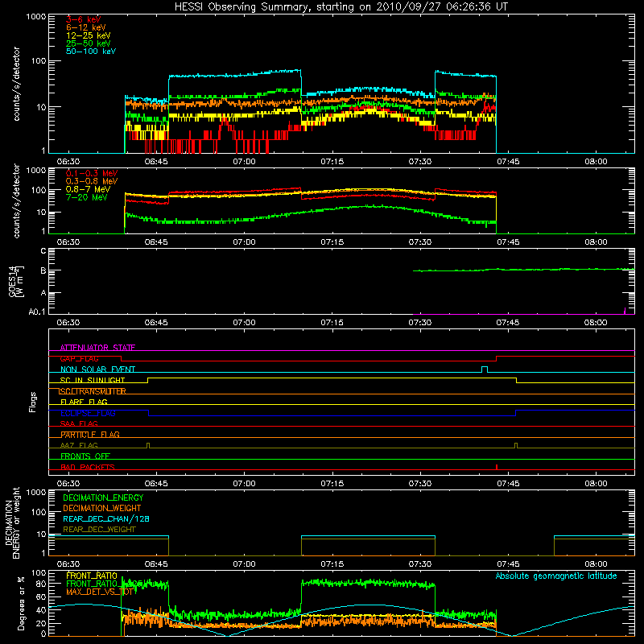Select the NON_SOLAR_EVENT flag label
The height and width of the screenshot is (644, 644).
pyautogui.click(x=97, y=369)
